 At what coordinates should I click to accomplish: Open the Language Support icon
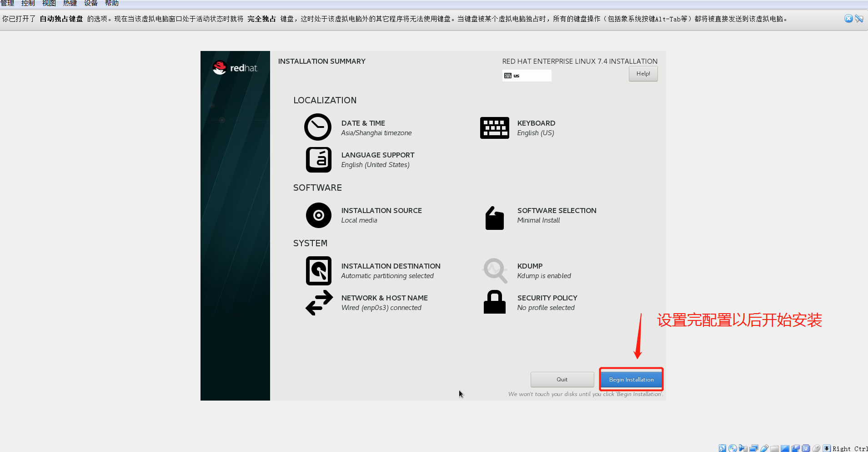click(x=319, y=160)
